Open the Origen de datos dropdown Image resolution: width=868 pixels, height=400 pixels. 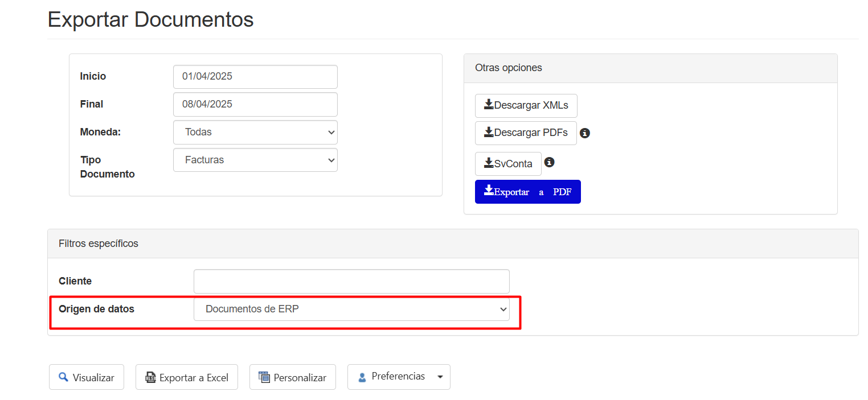coord(351,310)
